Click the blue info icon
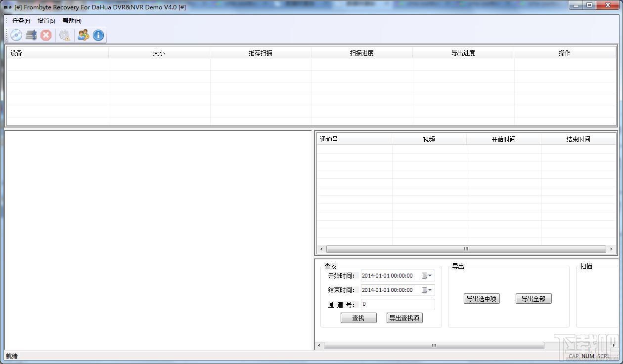The height and width of the screenshot is (364, 623). tap(98, 35)
